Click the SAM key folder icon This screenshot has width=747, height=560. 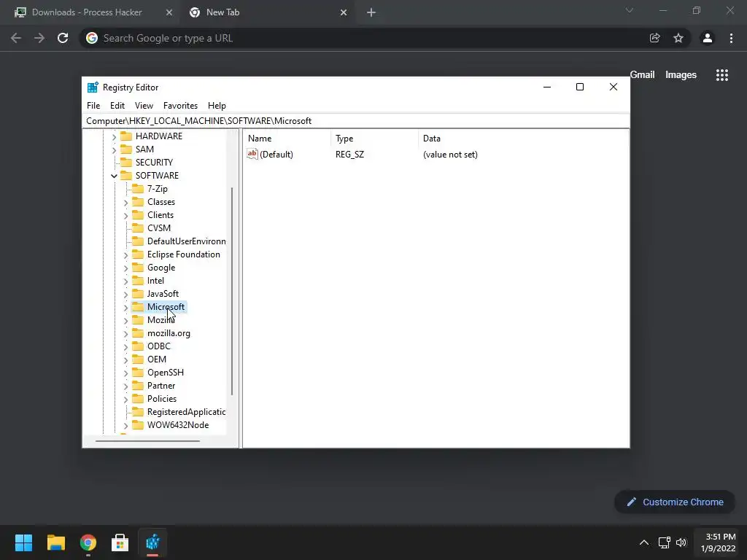tap(126, 149)
